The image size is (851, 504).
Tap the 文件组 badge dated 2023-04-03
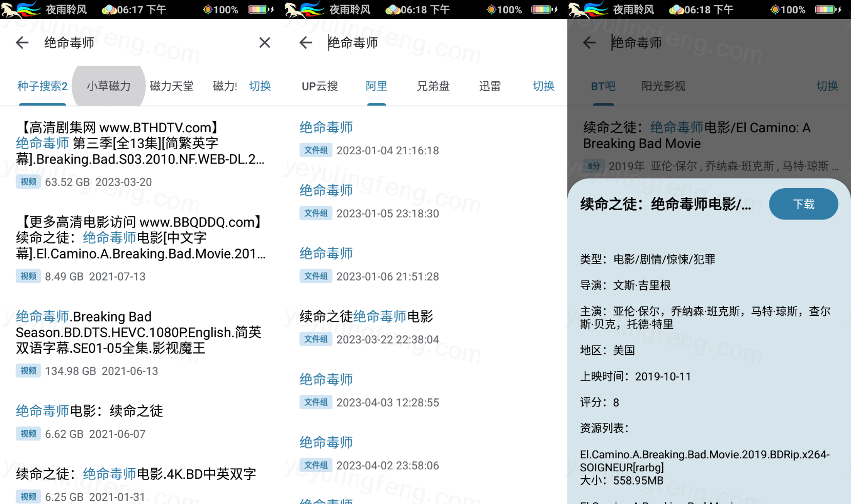[316, 402]
